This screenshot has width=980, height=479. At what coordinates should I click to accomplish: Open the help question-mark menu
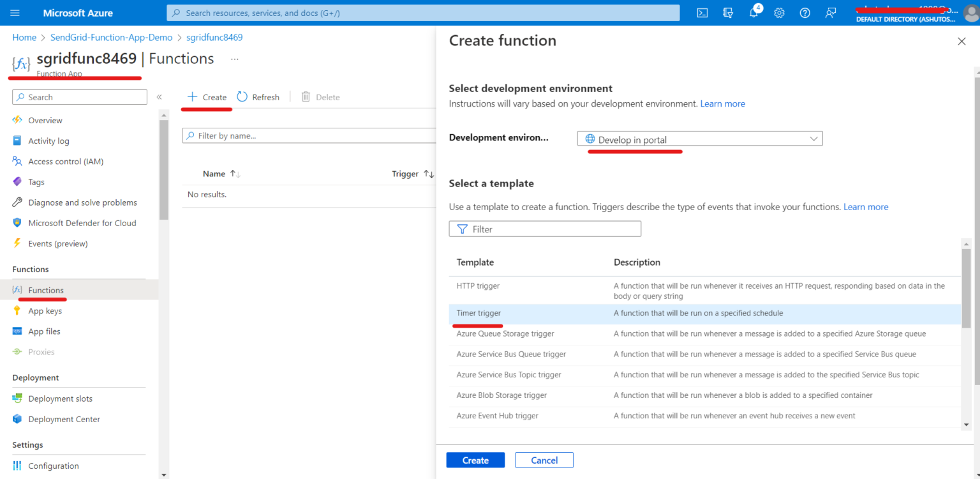[805, 12]
